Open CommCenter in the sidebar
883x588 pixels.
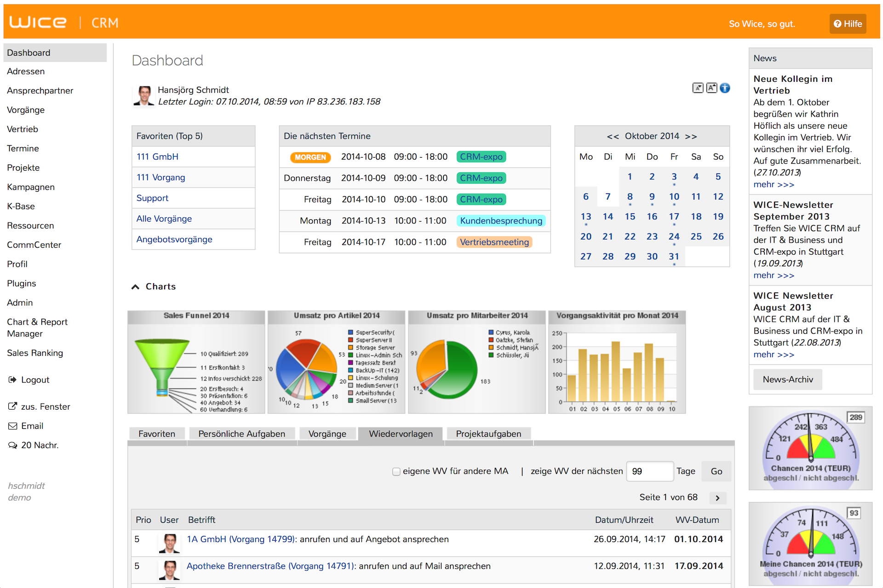34,245
